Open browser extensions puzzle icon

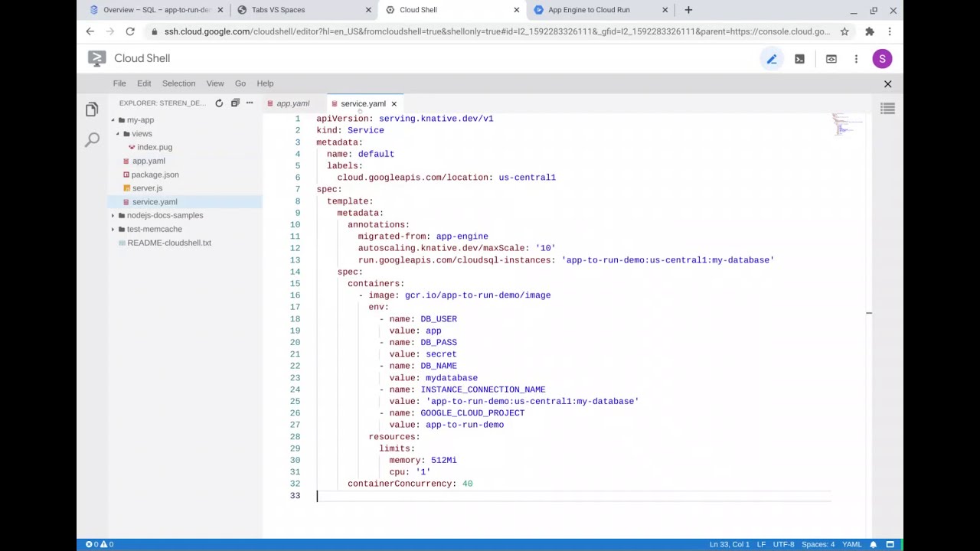(x=870, y=31)
